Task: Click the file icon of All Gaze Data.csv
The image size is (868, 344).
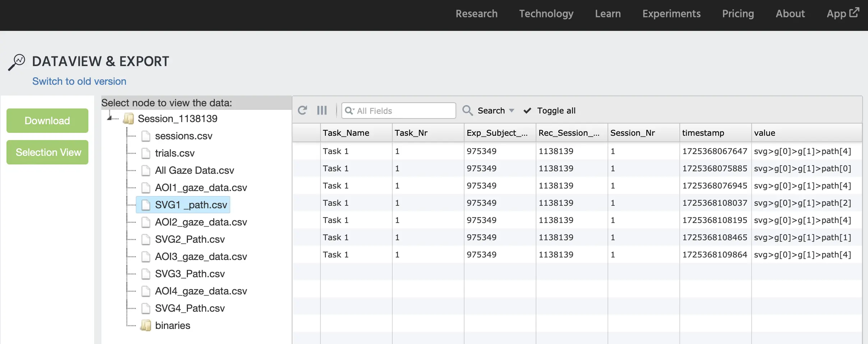Action: (x=146, y=171)
